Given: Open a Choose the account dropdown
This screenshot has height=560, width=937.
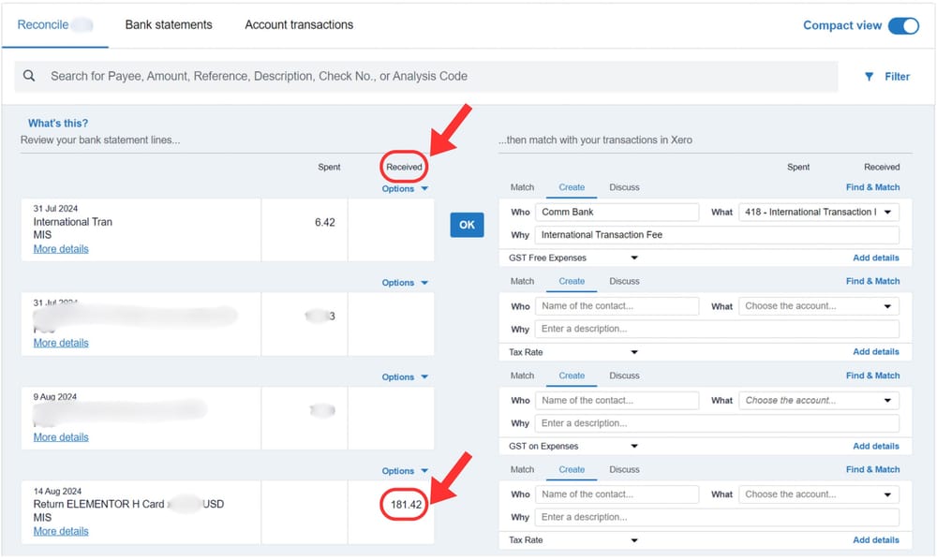Looking at the screenshot, I should [x=818, y=305].
